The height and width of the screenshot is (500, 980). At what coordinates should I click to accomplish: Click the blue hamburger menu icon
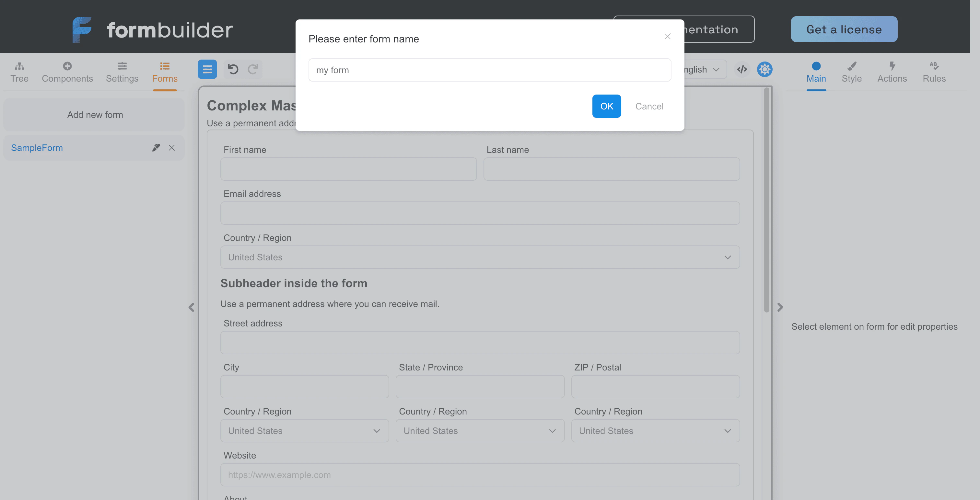tap(207, 69)
